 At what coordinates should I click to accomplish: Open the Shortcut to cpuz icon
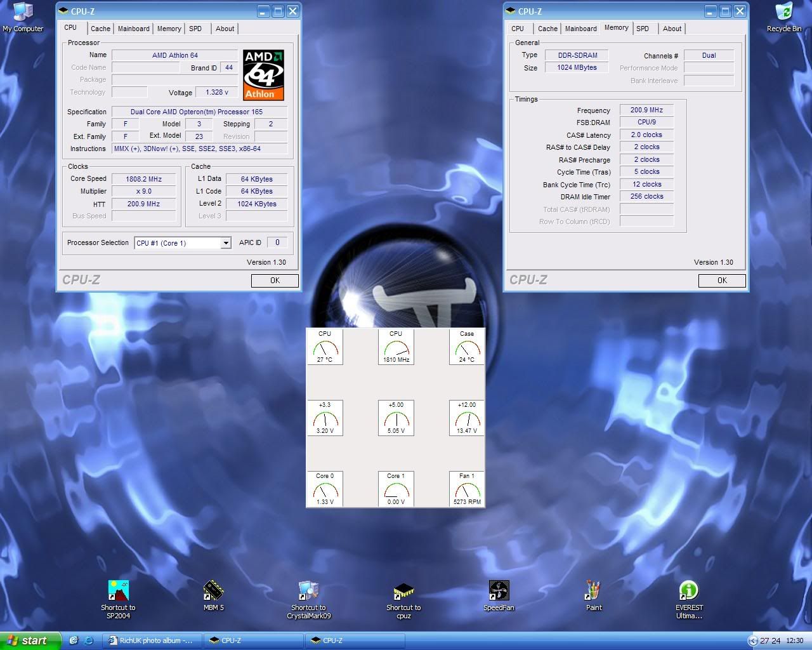[403, 591]
